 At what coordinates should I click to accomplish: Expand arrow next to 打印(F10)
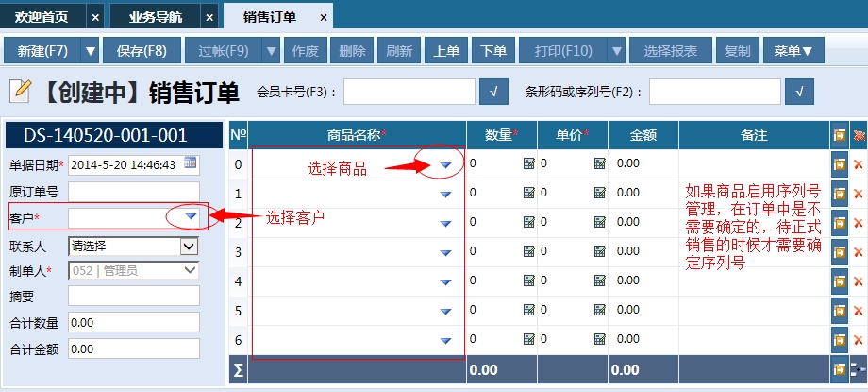click(617, 51)
